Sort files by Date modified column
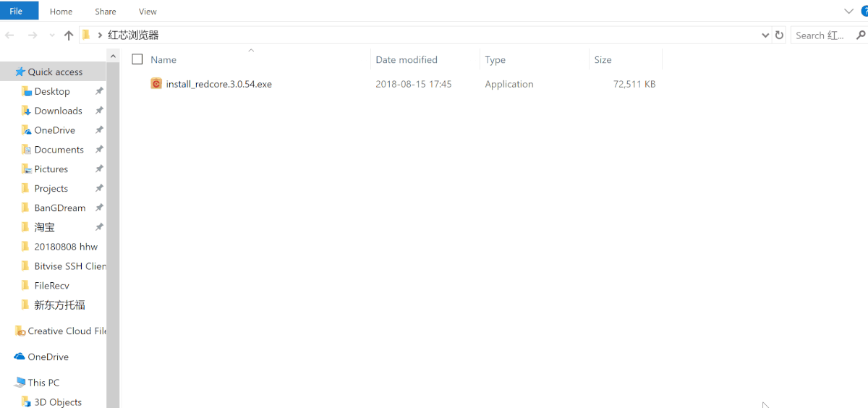 tap(407, 60)
